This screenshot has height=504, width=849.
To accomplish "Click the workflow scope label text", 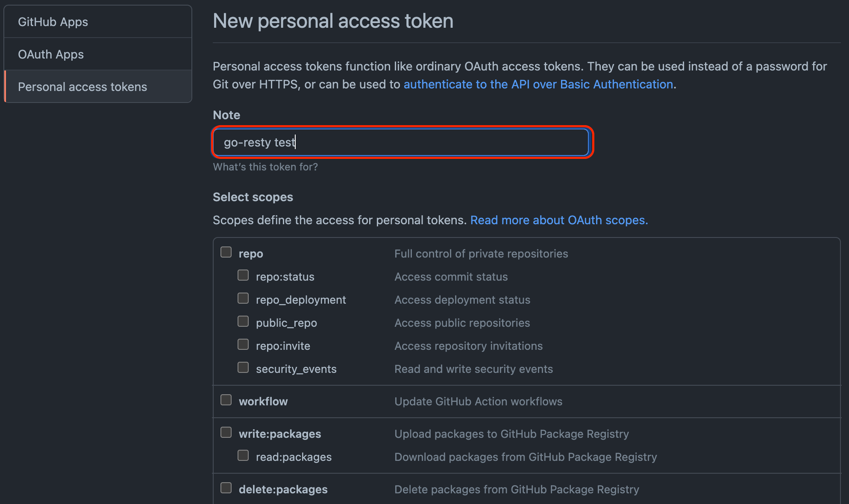I will tap(263, 401).
